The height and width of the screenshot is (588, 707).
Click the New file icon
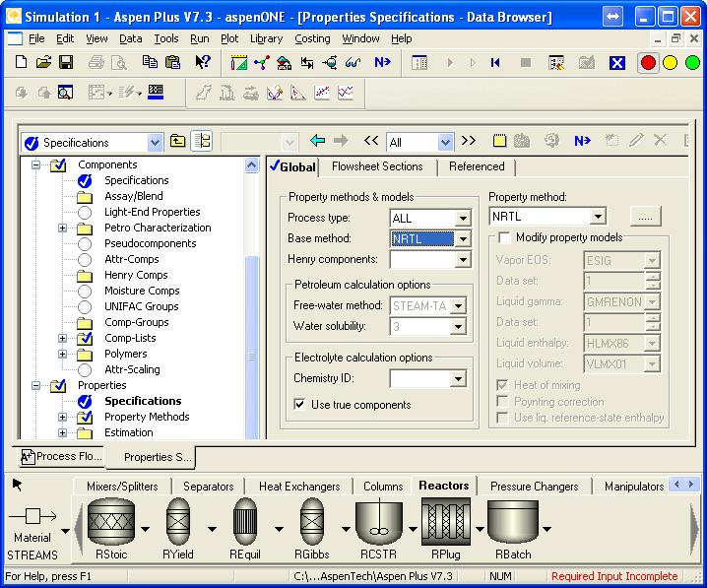[x=21, y=62]
